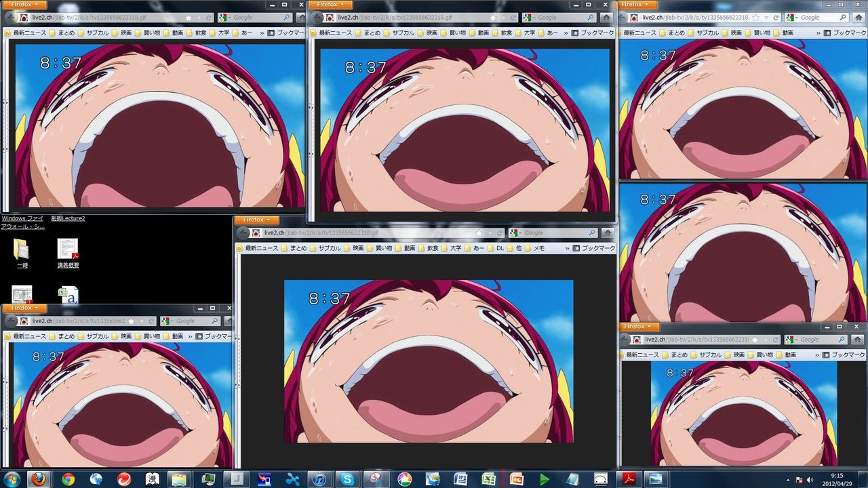This screenshot has height=488, width=868.
Task: Reload the page in the top-right Firefox window
Action: [x=776, y=18]
